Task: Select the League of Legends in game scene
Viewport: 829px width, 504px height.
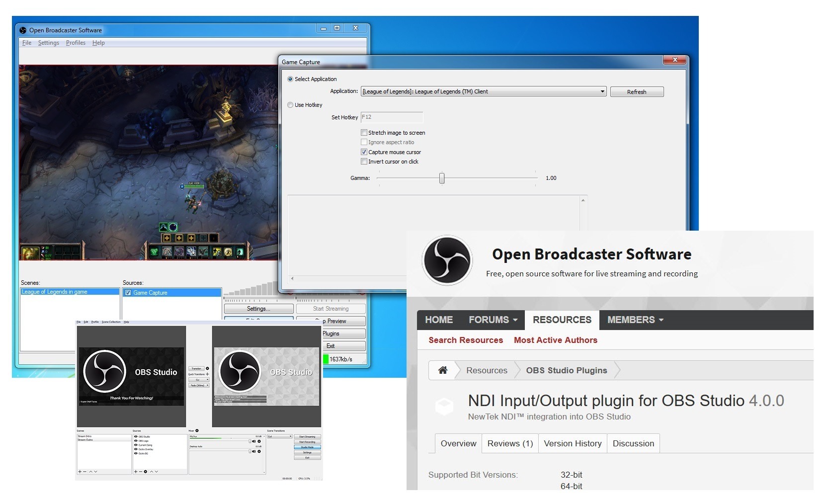Action: pos(70,292)
